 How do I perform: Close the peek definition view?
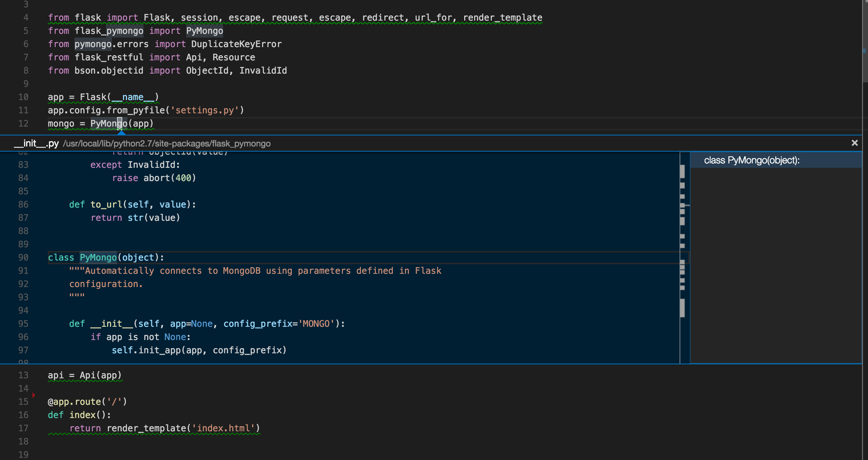pyautogui.click(x=854, y=143)
